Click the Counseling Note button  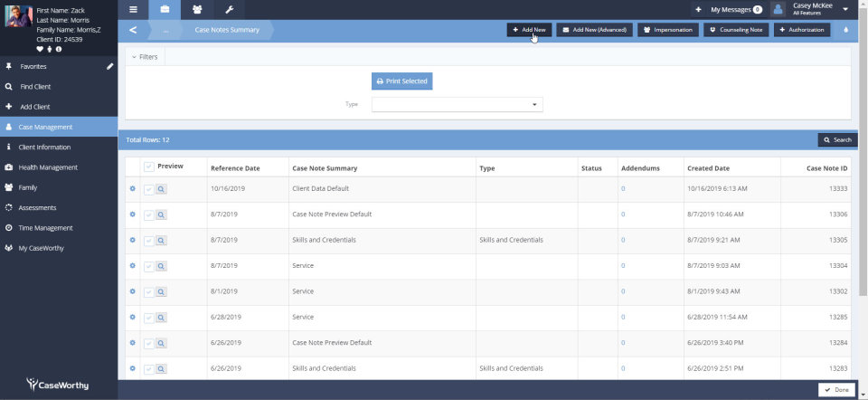click(736, 30)
